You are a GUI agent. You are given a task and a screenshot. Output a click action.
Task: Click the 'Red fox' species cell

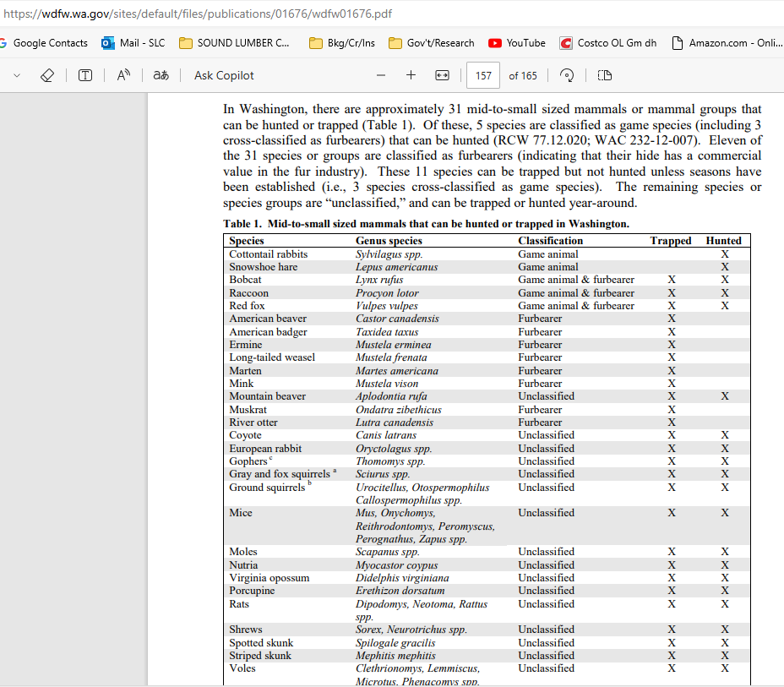pos(247,306)
